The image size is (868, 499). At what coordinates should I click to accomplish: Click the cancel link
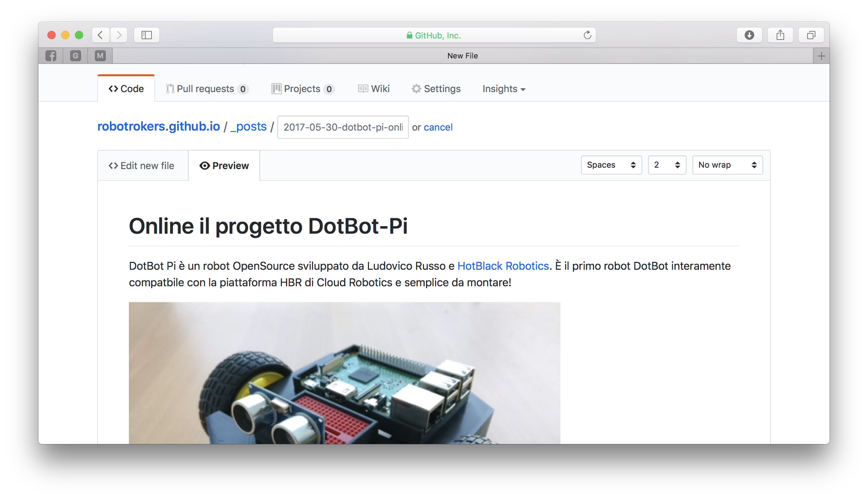438,127
